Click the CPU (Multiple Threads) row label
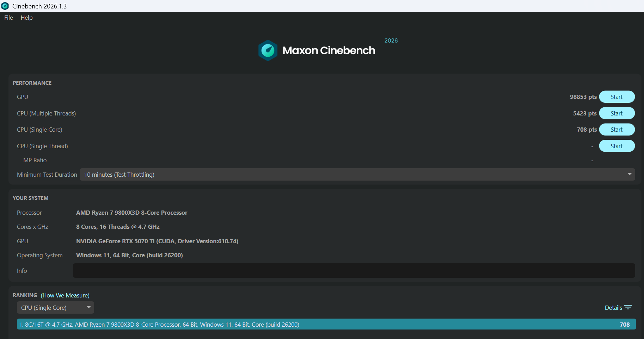The height and width of the screenshot is (339, 644). point(47,113)
